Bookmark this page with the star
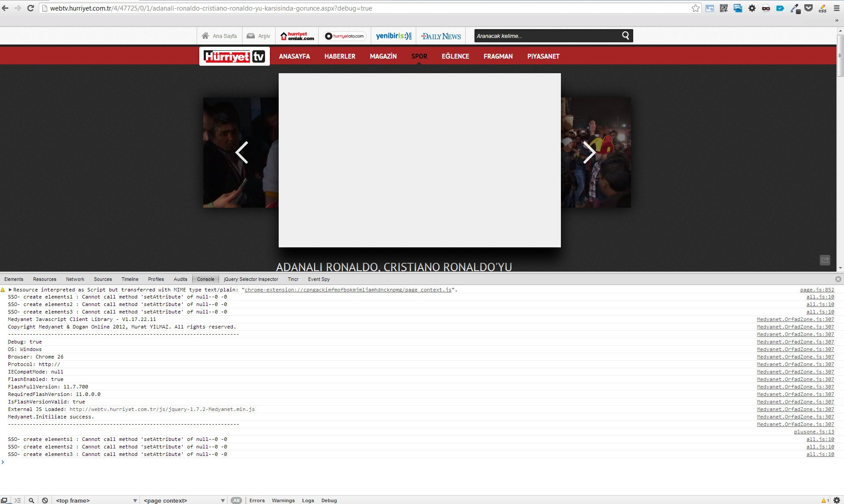Screen dimensions: 844x504 coord(695,8)
